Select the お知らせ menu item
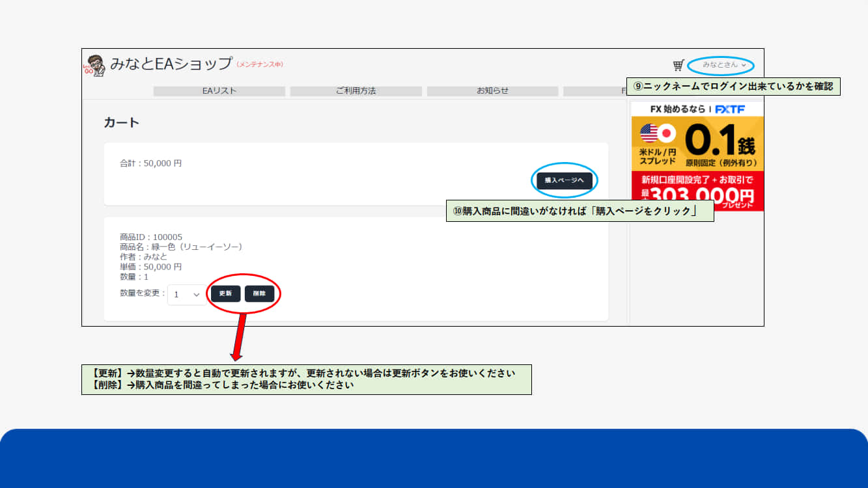This screenshot has height=488, width=868. point(492,91)
